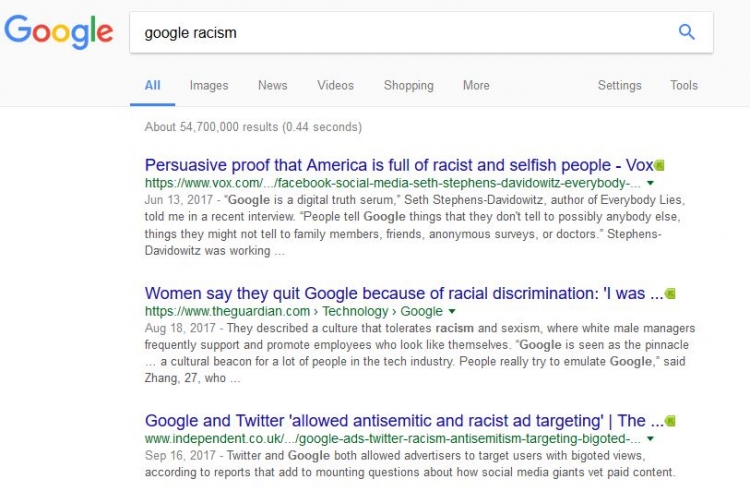Image resolution: width=750 pixels, height=491 pixels.
Task: Select the All results tab
Action: [x=152, y=86]
